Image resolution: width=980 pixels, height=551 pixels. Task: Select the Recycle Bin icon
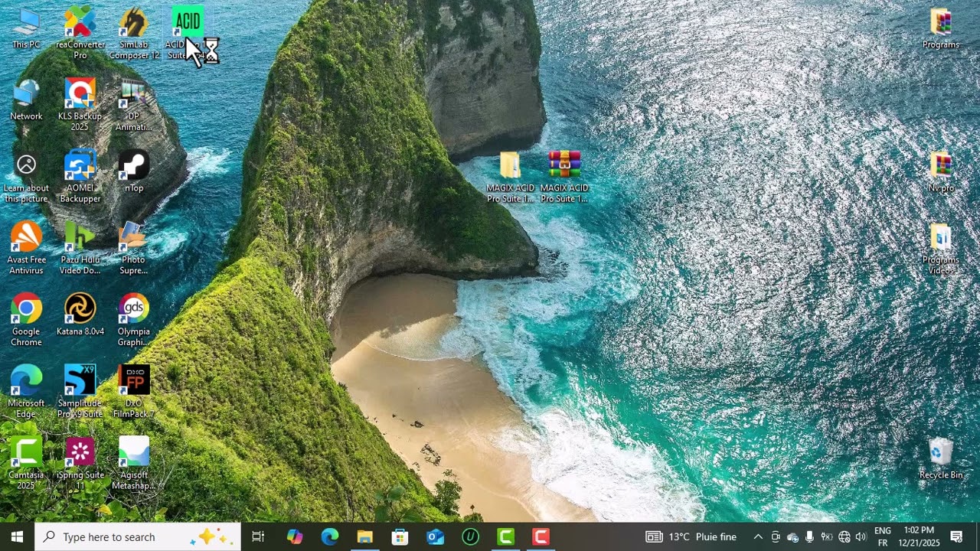[941, 459]
